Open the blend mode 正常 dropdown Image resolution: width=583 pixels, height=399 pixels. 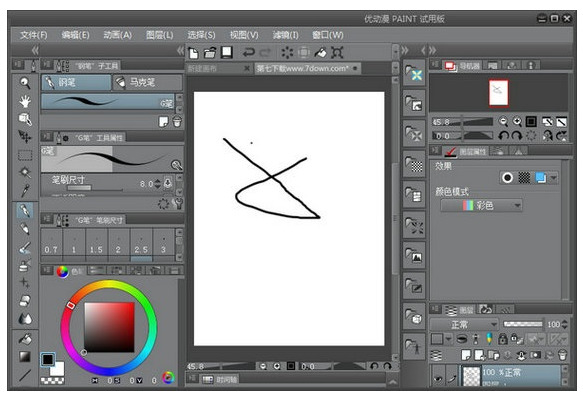coord(464,325)
